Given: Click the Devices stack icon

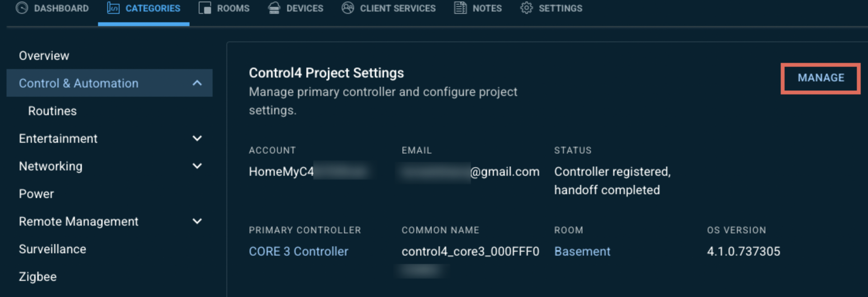Looking at the screenshot, I should (x=274, y=8).
